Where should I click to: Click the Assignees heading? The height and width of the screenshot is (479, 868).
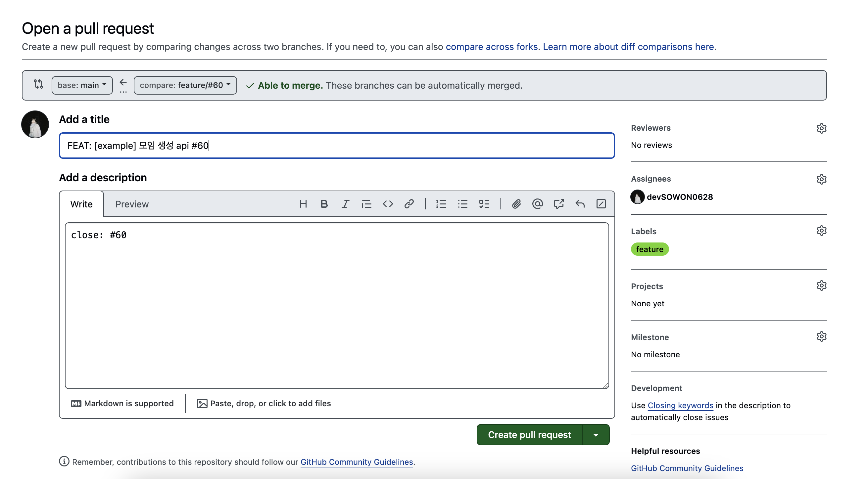tap(651, 179)
